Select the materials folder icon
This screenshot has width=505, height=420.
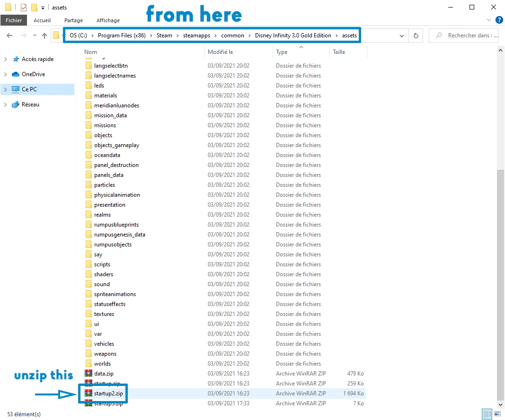pos(89,96)
